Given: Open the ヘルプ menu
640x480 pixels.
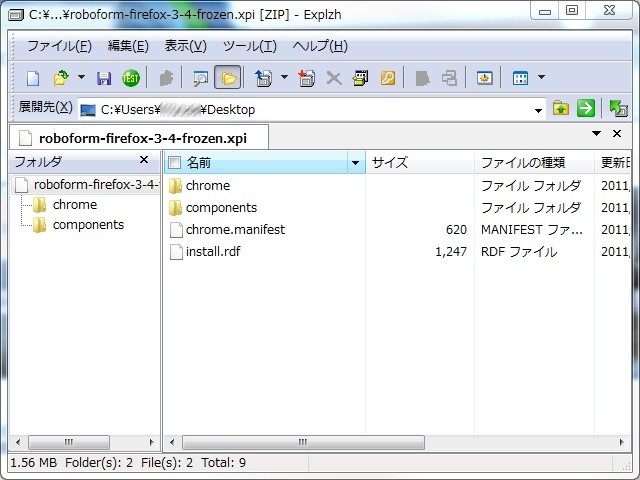Looking at the screenshot, I should (320, 46).
